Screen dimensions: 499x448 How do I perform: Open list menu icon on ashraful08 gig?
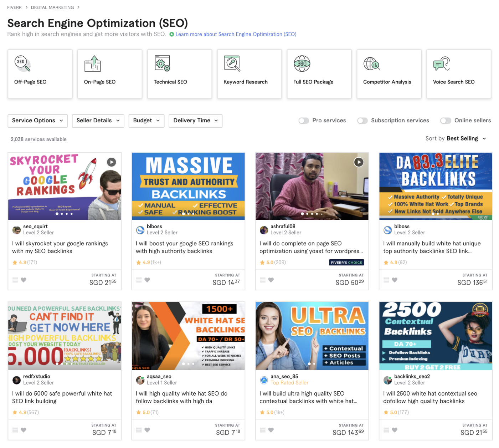[263, 280]
